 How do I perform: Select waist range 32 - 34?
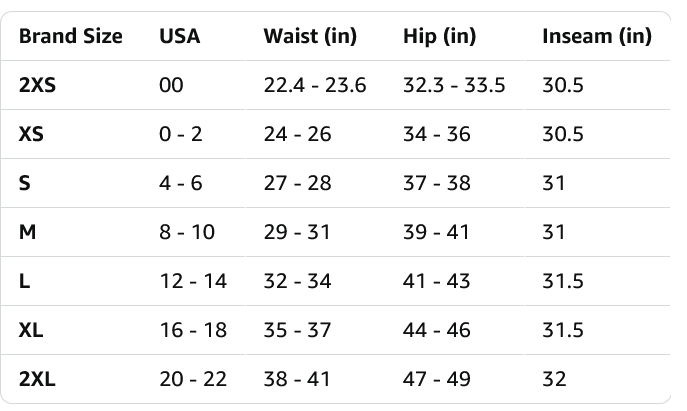[297, 281]
